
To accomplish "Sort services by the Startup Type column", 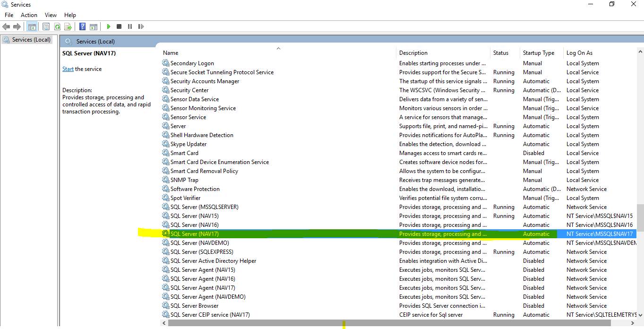I will (x=539, y=53).
